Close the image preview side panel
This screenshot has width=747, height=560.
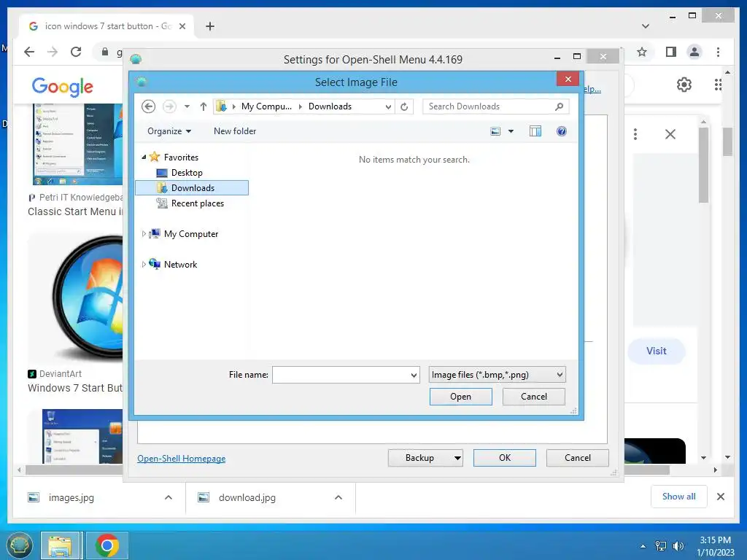(670, 134)
